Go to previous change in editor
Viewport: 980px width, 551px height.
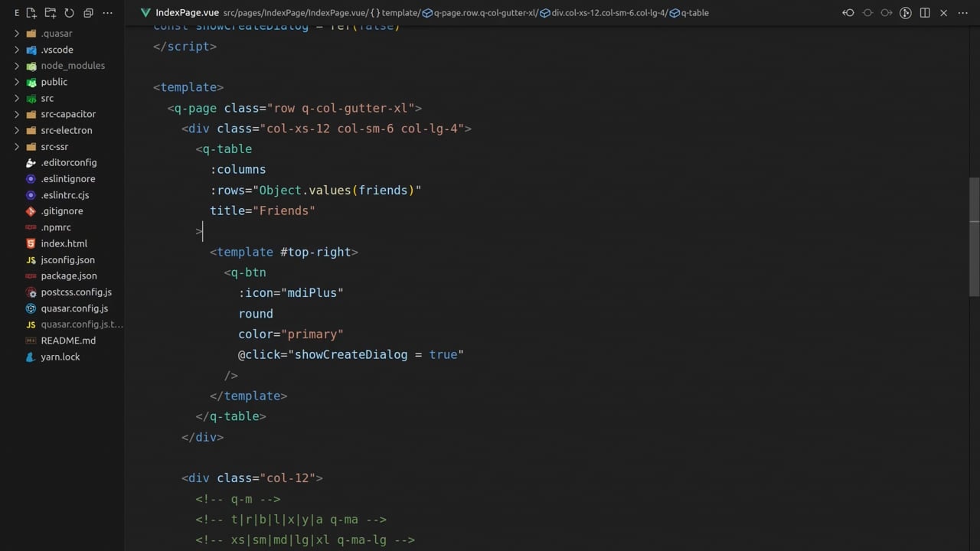pyautogui.click(x=848, y=13)
